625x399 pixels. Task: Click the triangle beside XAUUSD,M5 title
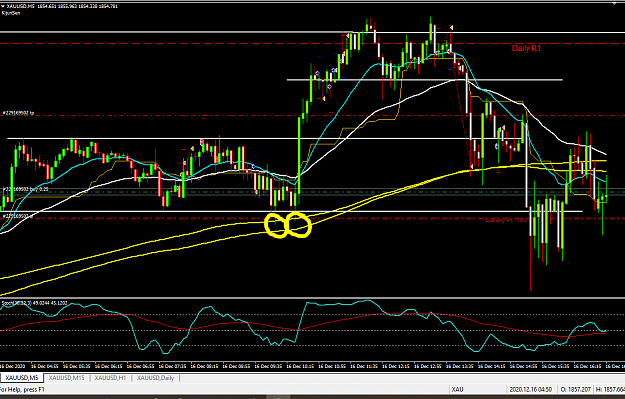pyautogui.click(x=3, y=6)
